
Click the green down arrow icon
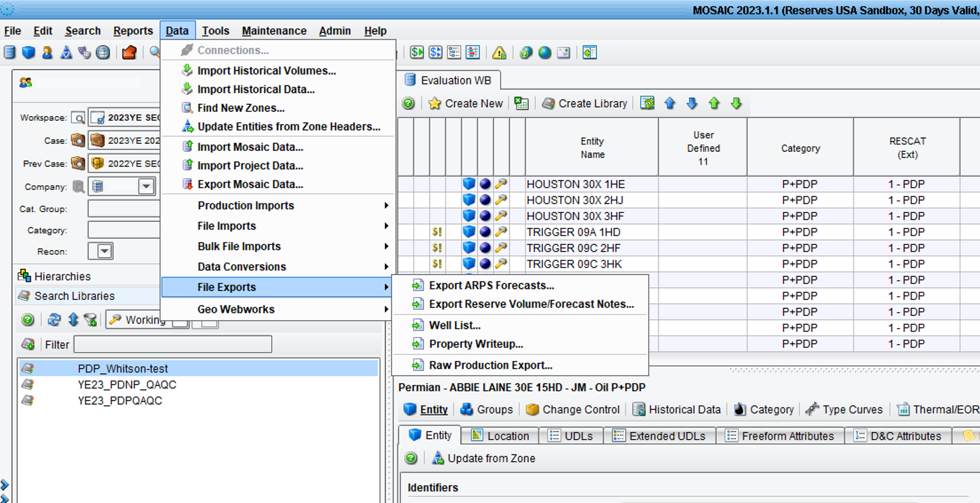pyautogui.click(x=736, y=103)
